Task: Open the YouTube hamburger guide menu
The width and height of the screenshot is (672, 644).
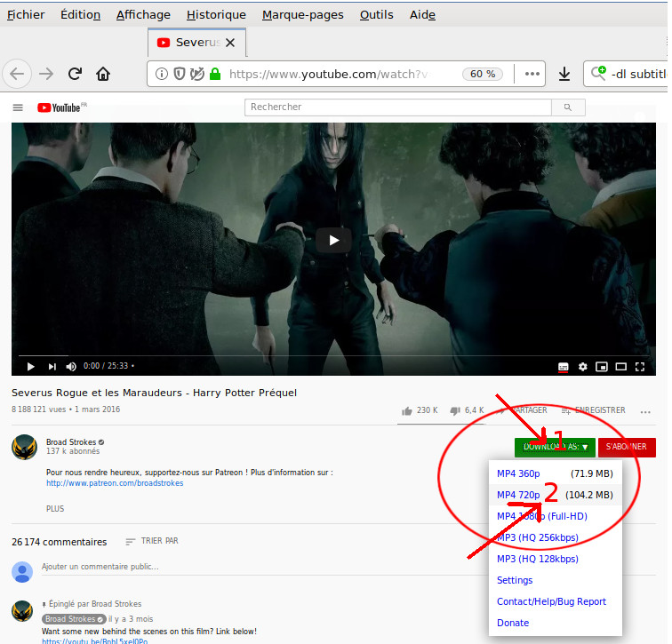Action: [18, 107]
